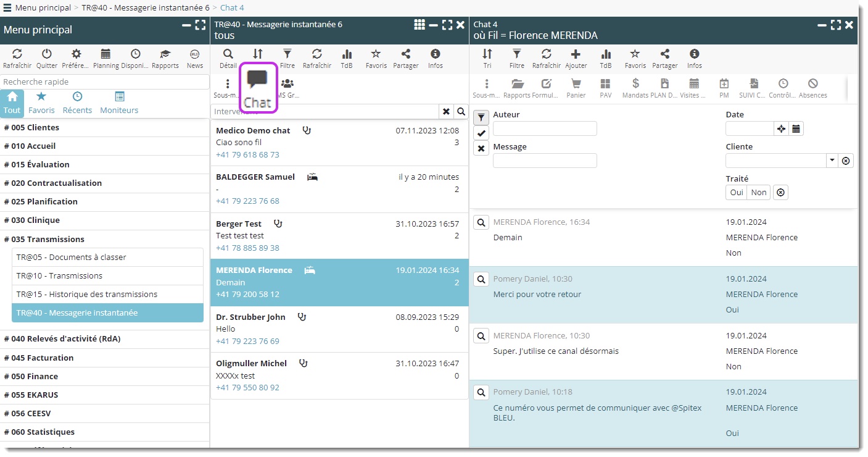This screenshot has width=868, height=457.
Task: Toggle the filter funnel button beside Auteur
Action: pos(481,117)
